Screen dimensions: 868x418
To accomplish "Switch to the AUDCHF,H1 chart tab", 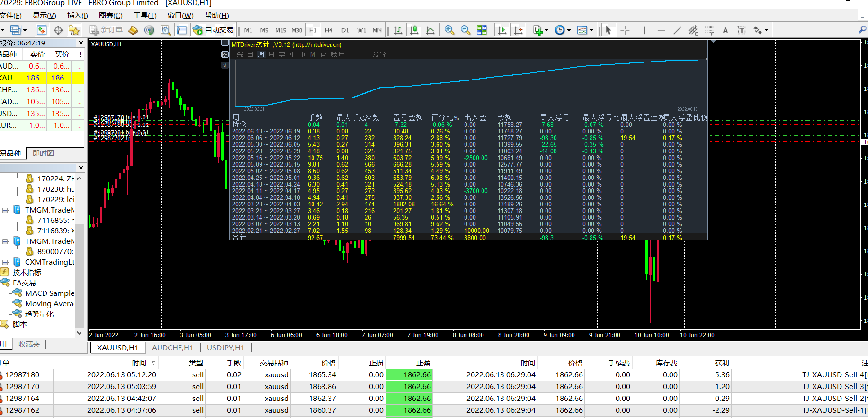I will pos(172,347).
